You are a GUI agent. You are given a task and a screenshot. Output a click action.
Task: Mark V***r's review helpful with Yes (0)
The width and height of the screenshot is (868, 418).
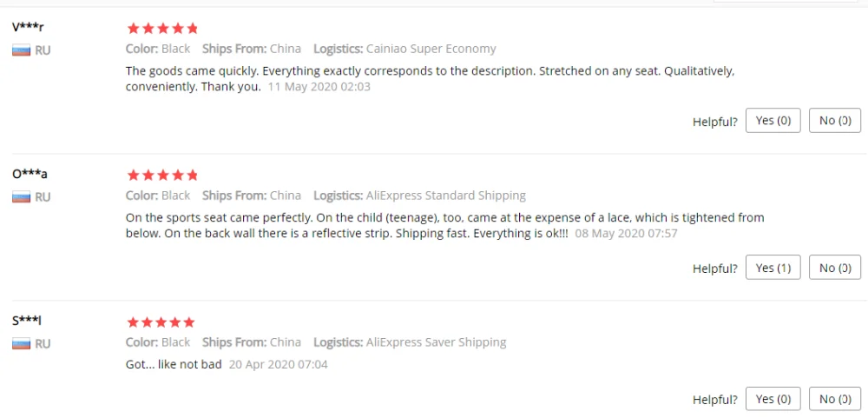[773, 121]
